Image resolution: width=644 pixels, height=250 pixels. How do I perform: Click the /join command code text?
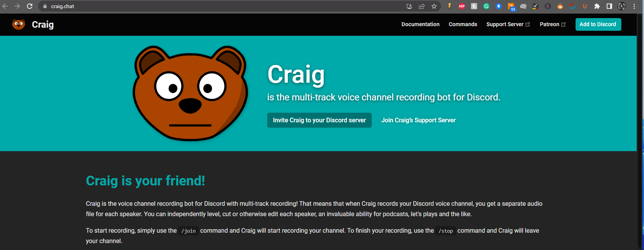click(188, 231)
